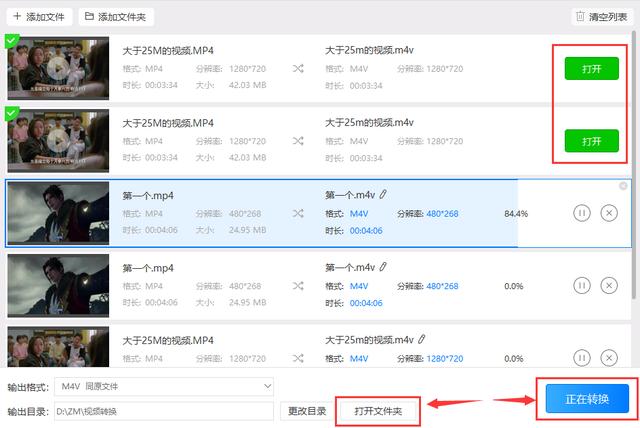The height and width of the screenshot is (428, 640).
Task: Cancel the 第一个.mp4 conversion at 84.4%
Action: coord(609,213)
